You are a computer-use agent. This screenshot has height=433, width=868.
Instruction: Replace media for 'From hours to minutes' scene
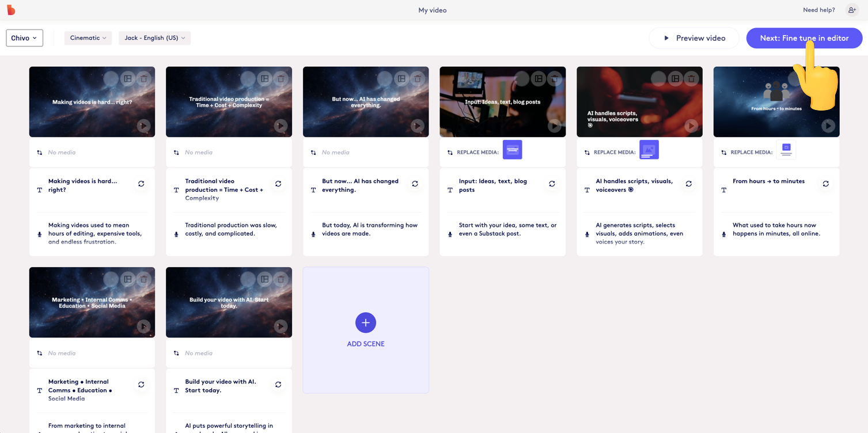click(786, 150)
